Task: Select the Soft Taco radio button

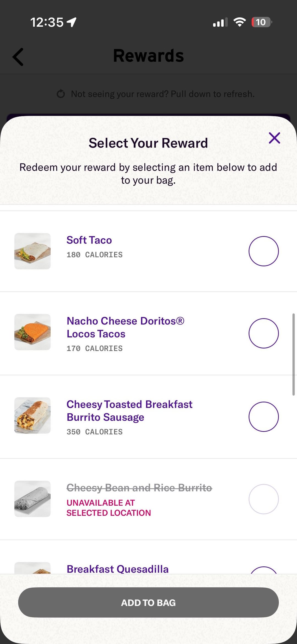Action: [263, 251]
